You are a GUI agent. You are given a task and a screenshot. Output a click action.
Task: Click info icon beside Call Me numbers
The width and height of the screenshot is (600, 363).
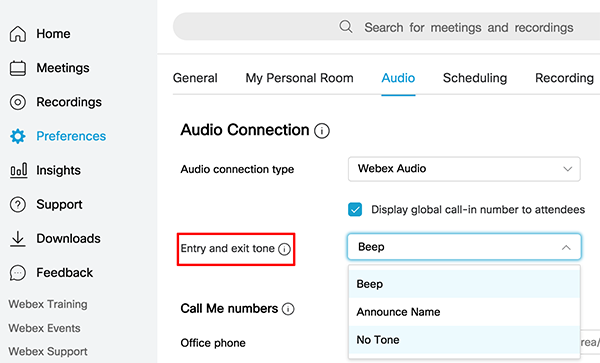[288, 309]
